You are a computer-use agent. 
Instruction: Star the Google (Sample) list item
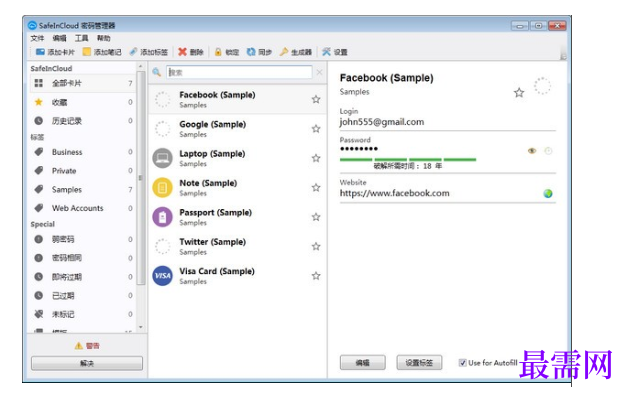pyautogui.click(x=316, y=129)
